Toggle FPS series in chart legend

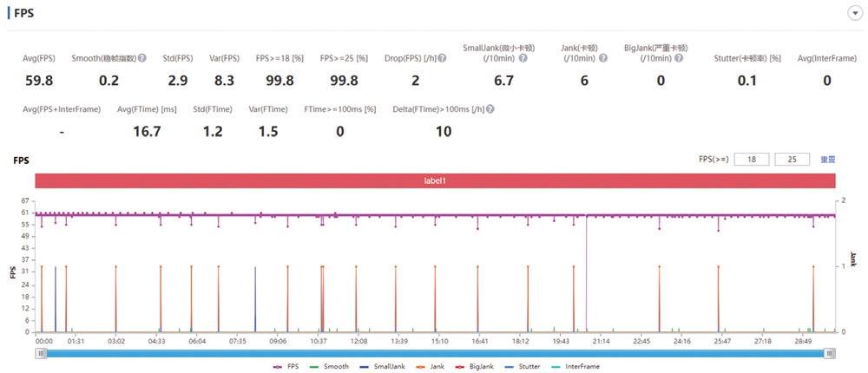pos(286,366)
